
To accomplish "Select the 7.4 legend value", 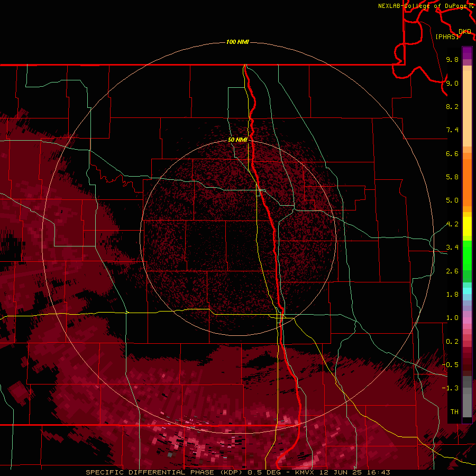I will coord(452,130).
